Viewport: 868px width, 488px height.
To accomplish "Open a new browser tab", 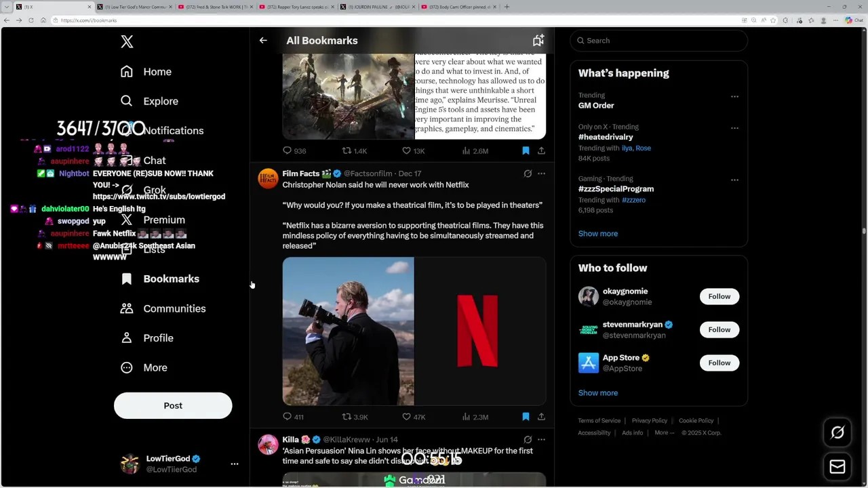I will pyautogui.click(x=507, y=7).
